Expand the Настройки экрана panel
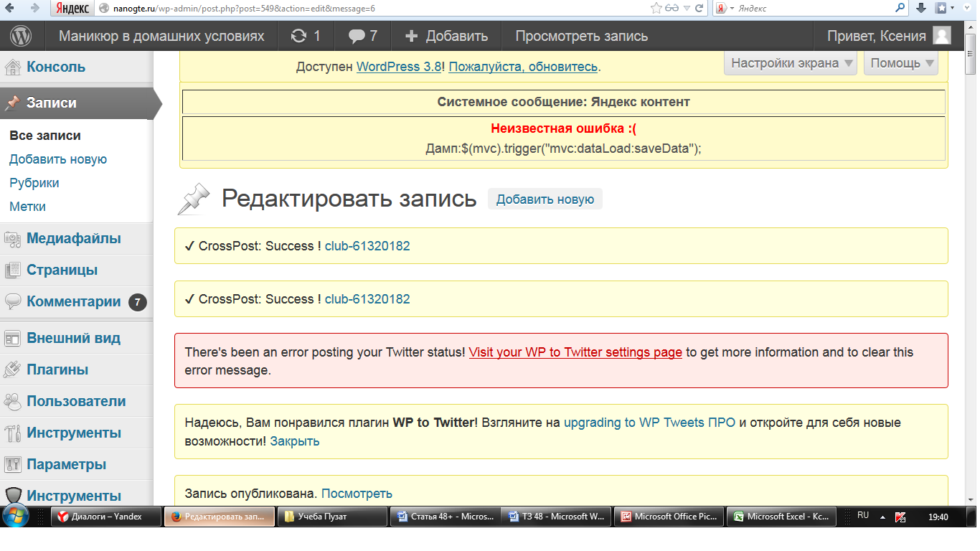The image size is (980, 551). point(791,63)
